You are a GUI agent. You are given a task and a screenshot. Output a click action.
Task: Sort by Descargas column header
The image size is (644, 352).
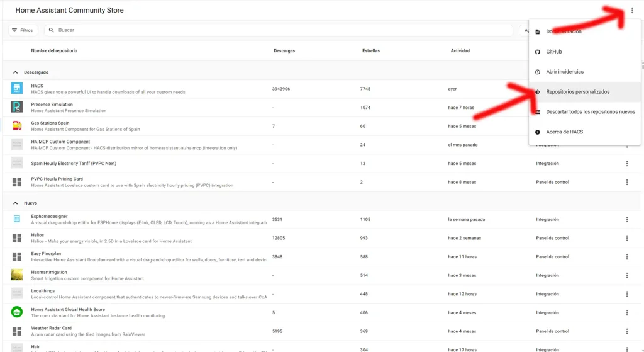point(284,50)
